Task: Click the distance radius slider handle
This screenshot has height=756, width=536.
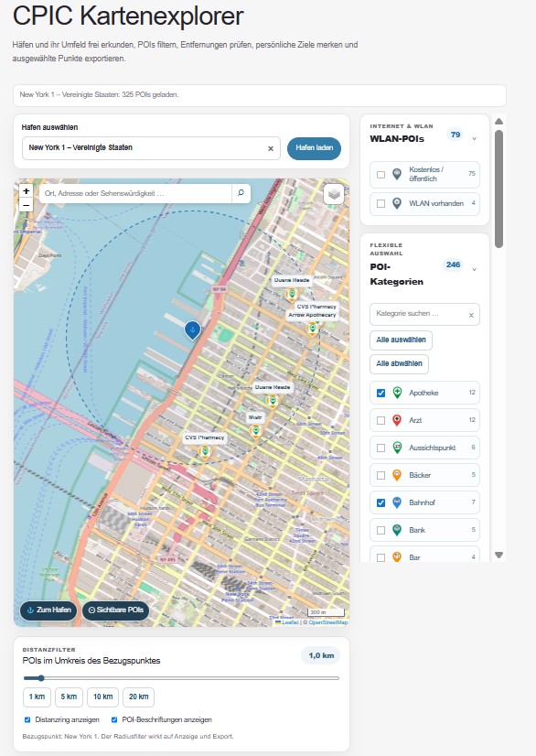Action: (41, 678)
